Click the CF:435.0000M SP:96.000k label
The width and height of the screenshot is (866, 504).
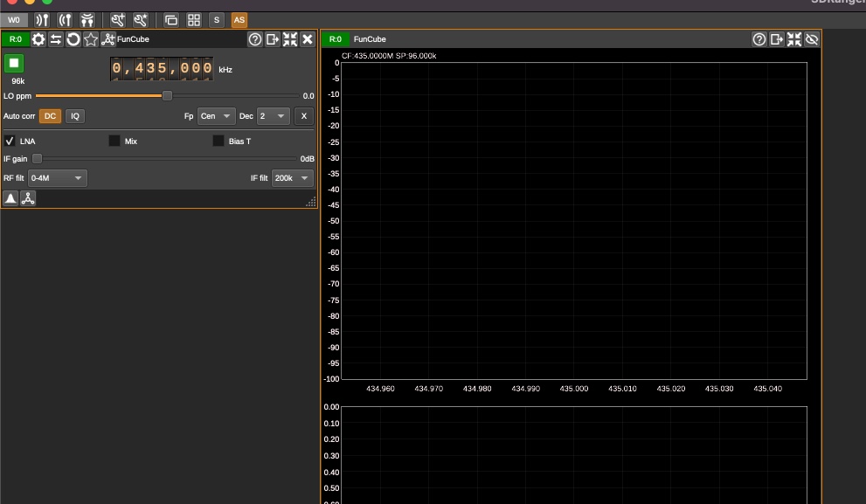[x=389, y=56]
